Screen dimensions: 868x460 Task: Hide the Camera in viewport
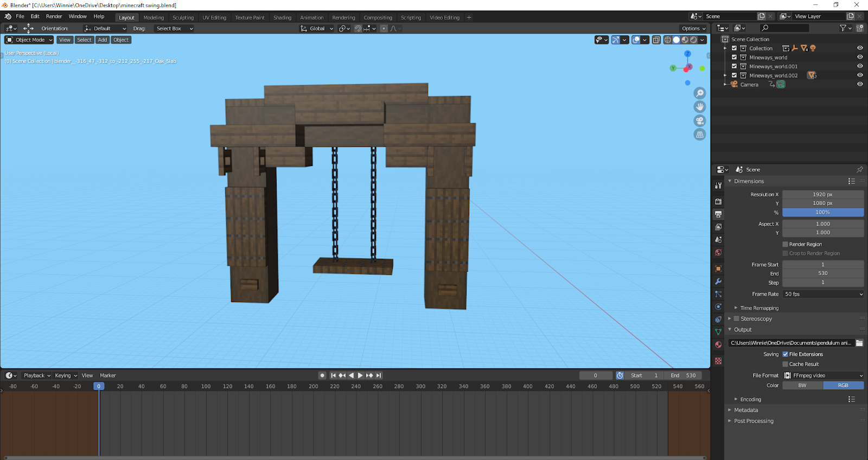coord(860,84)
